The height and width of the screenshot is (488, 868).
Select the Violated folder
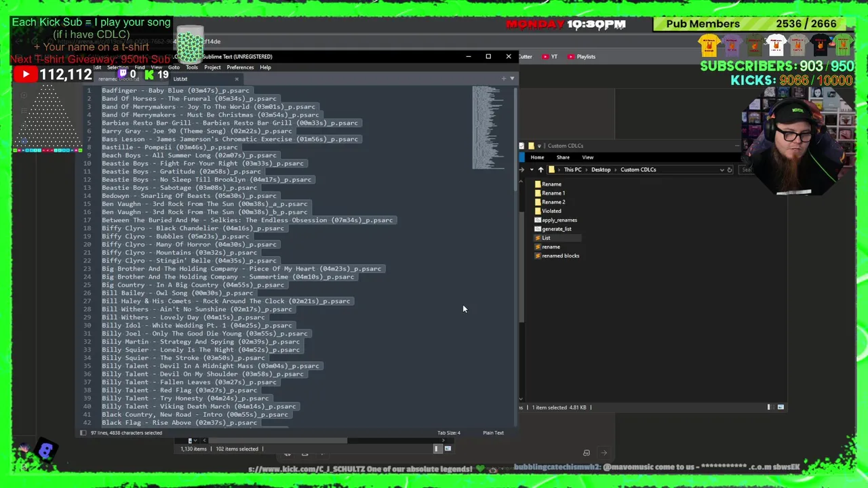(x=547, y=211)
